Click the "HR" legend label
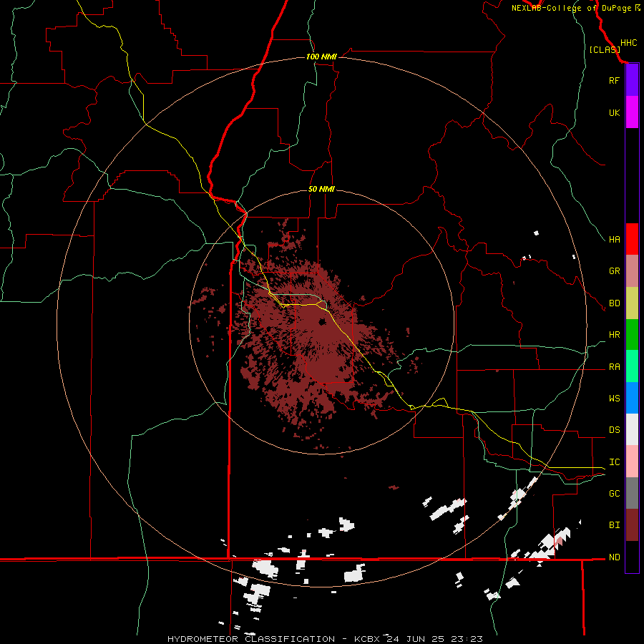644x644 pixels. pos(614,335)
